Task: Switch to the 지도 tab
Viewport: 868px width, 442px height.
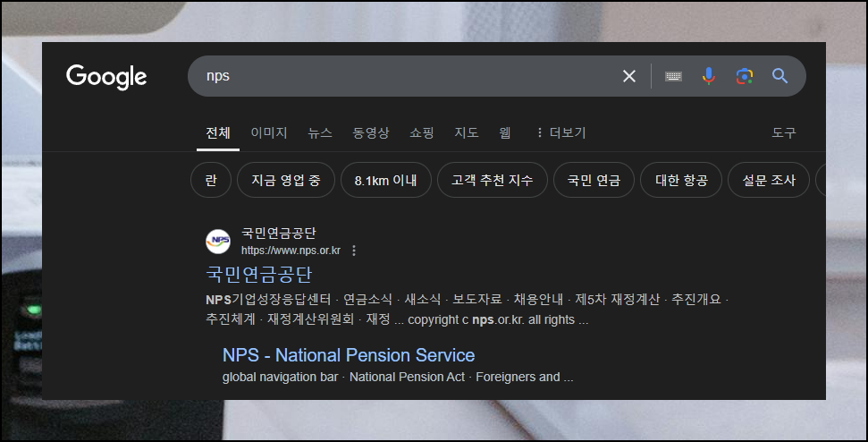Action: click(466, 133)
